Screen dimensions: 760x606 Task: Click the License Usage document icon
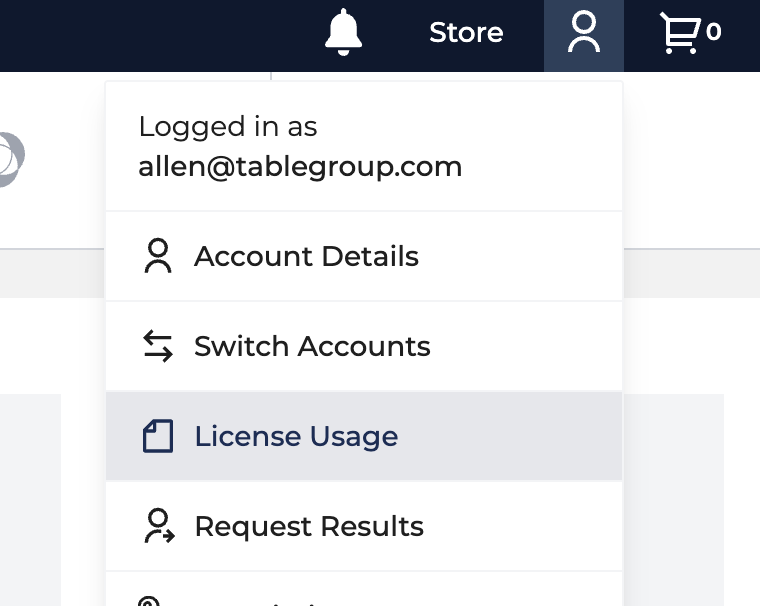click(158, 436)
